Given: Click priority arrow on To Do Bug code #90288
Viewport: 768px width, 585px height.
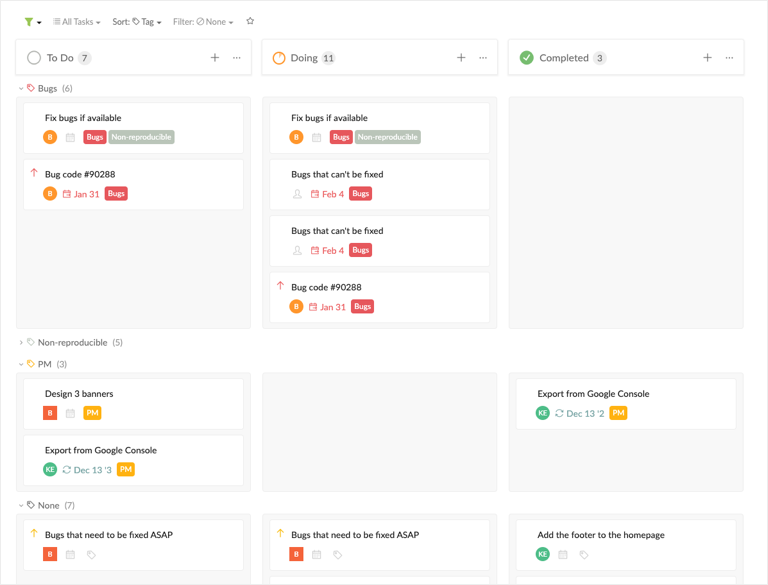Looking at the screenshot, I should point(34,172).
